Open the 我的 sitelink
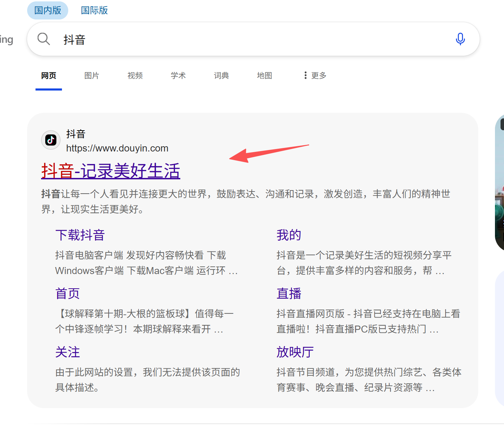Screen dimensions: 504x429 289,235
